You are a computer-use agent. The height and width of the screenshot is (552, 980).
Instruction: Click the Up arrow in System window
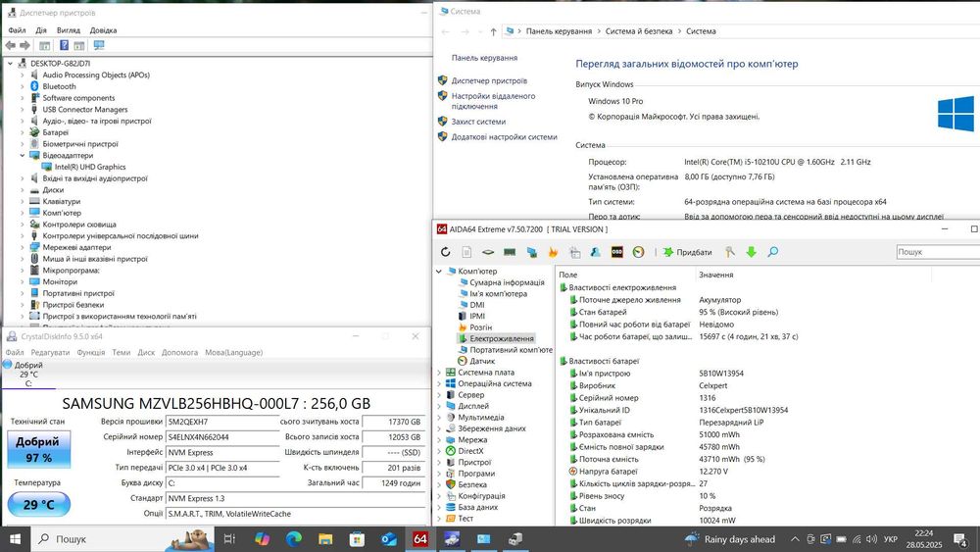(493, 31)
